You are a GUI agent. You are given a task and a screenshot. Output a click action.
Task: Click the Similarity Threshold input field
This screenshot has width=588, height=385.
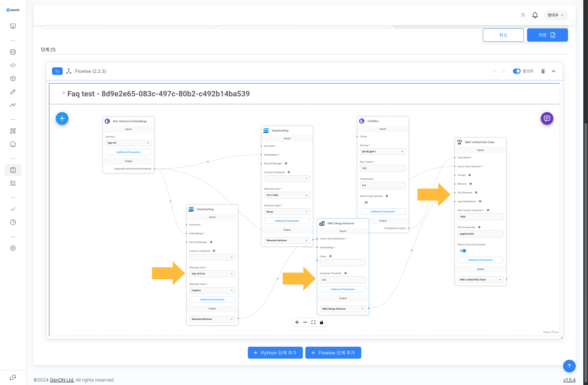click(342, 280)
